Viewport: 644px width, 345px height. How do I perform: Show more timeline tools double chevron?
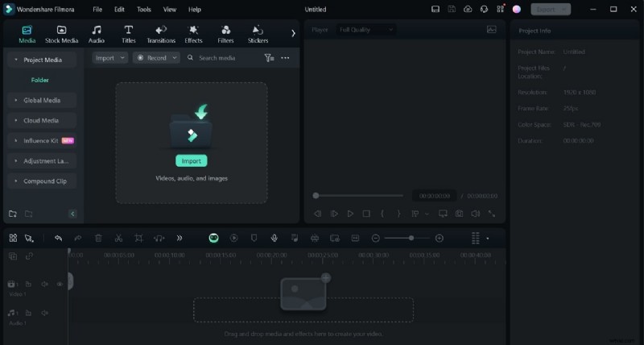[x=180, y=238]
